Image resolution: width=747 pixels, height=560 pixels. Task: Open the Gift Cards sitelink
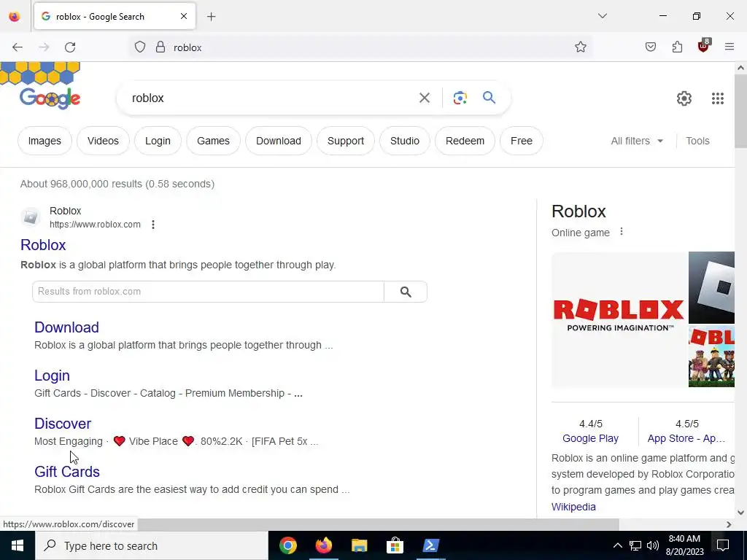point(67,472)
